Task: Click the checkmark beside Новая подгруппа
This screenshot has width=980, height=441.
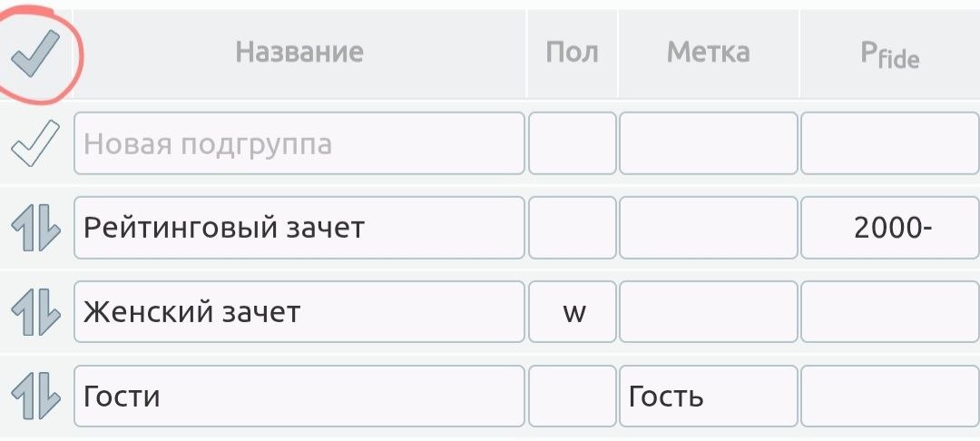Action: (x=35, y=143)
